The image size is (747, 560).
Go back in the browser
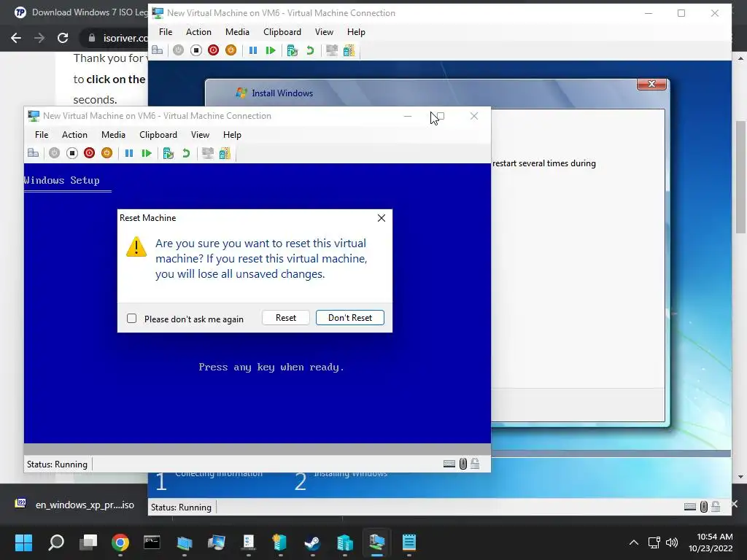click(16, 38)
